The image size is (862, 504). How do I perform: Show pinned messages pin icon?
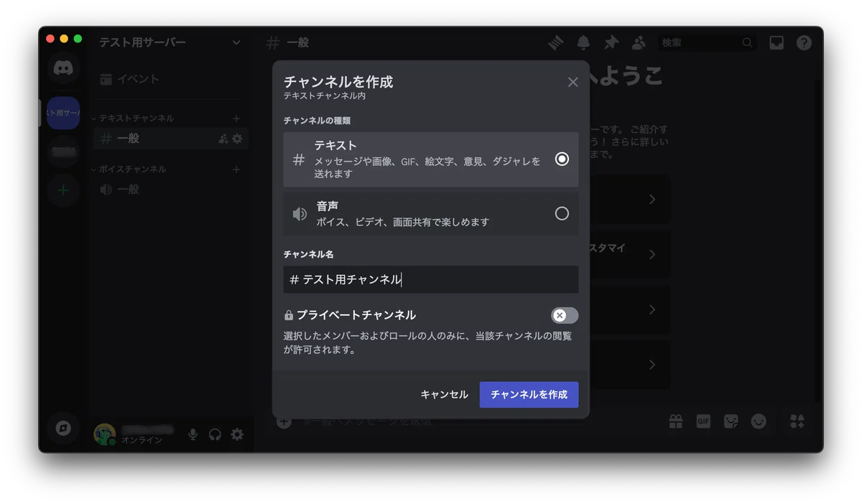(x=611, y=43)
